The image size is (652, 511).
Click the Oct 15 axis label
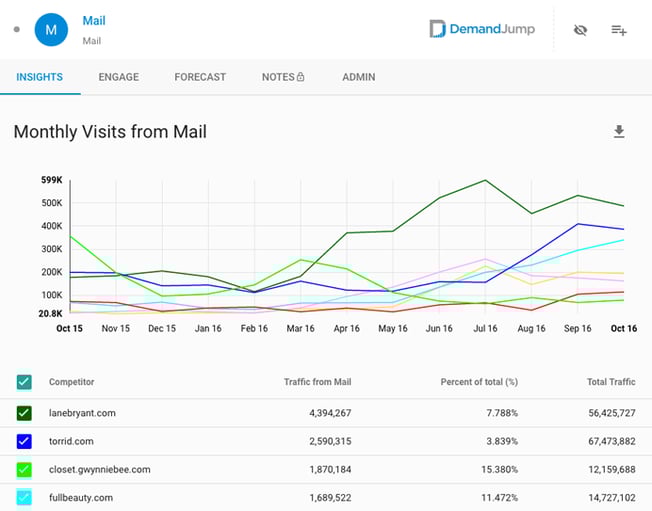[69, 328]
